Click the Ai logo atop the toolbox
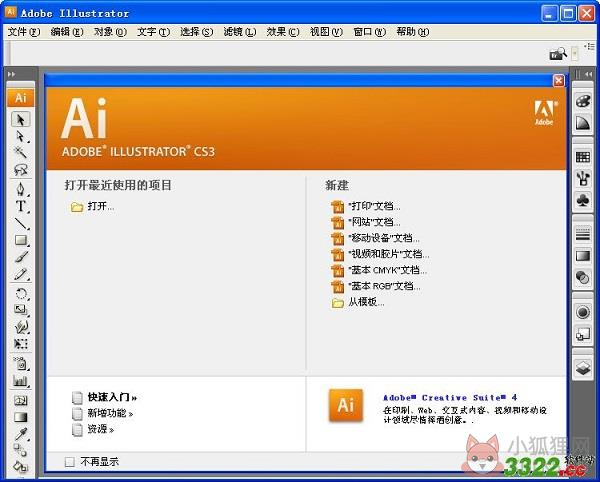600x482 pixels. click(21, 98)
